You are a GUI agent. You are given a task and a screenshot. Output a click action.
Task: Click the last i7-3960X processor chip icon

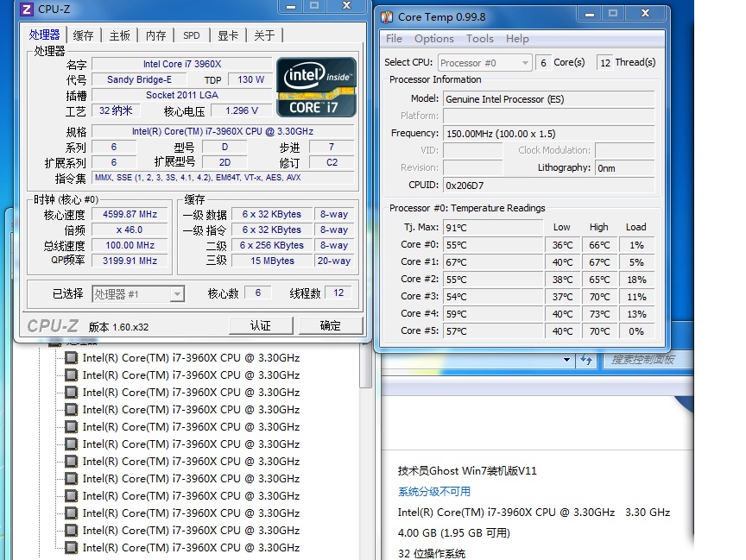72,548
